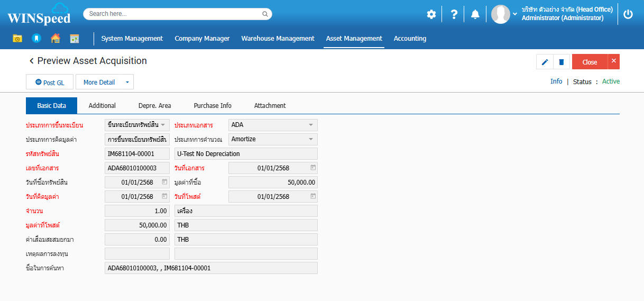Image resolution: width=644 pixels, height=301 pixels.
Task: Click the pencil edit icon
Action: pyautogui.click(x=545, y=62)
